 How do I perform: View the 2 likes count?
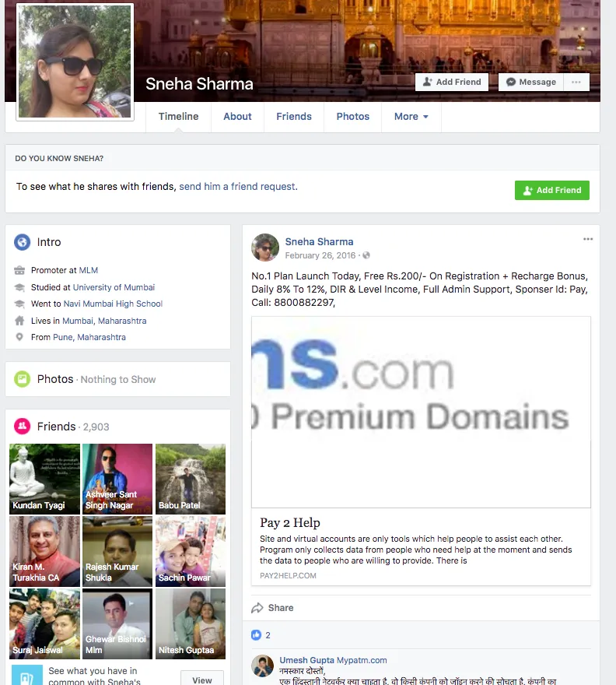click(268, 635)
